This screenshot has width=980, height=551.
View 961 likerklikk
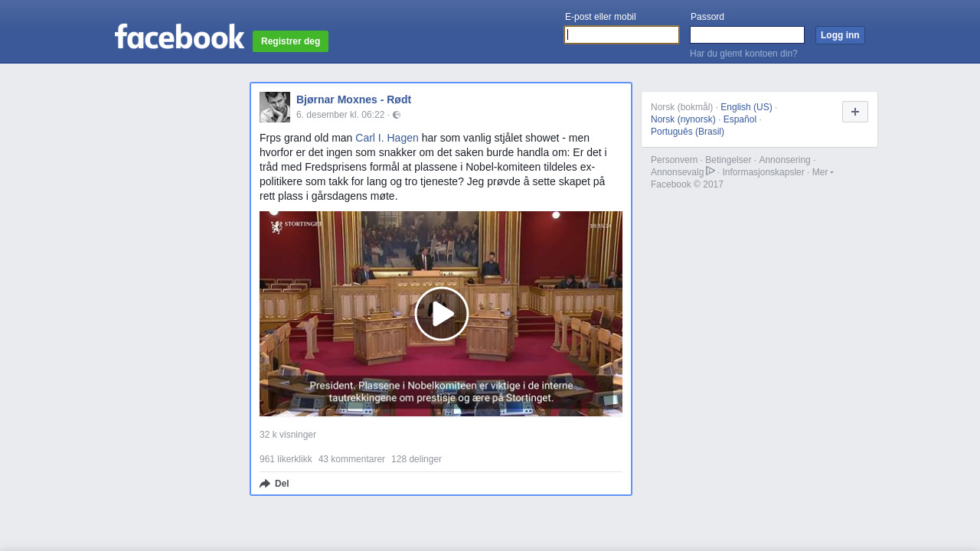coord(286,459)
